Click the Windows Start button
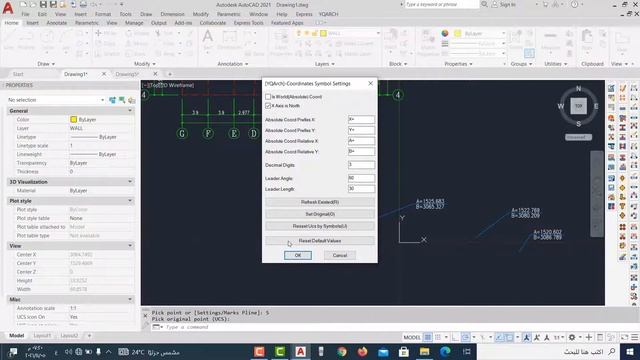This screenshot has width=640, height=360. click(630, 351)
